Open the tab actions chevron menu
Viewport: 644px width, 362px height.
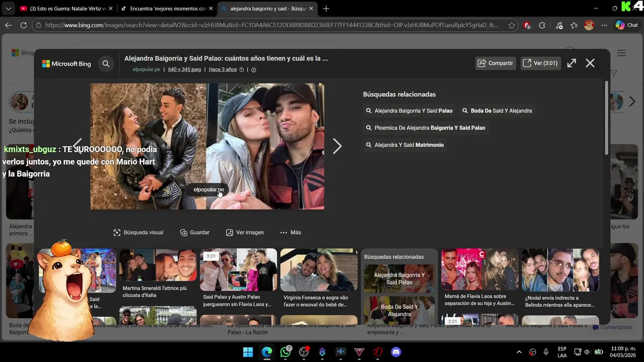tap(8, 9)
